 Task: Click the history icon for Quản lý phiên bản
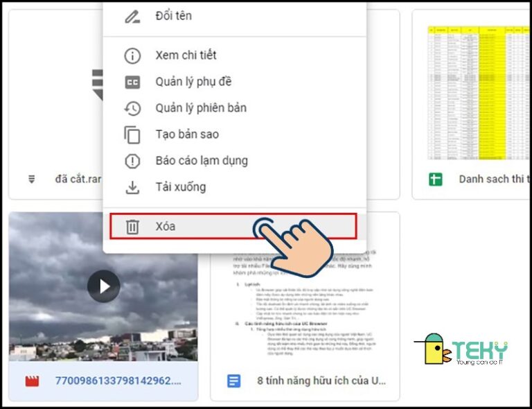[x=132, y=108]
